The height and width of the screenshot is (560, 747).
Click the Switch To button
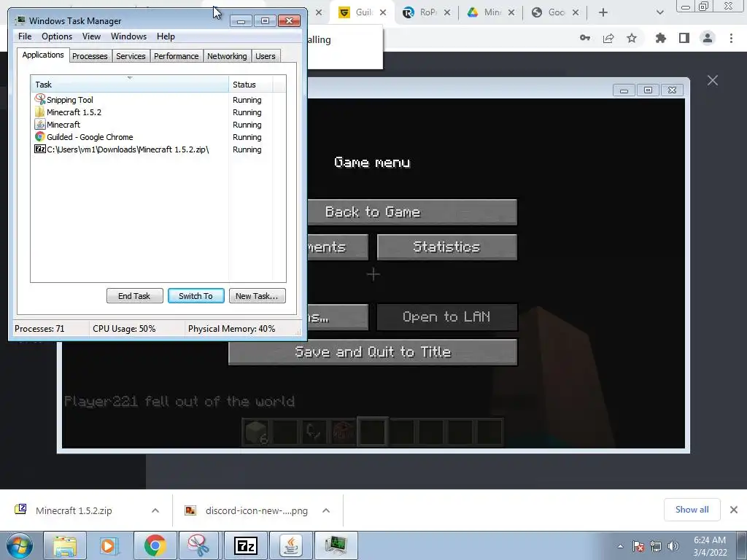click(x=196, y=296)
